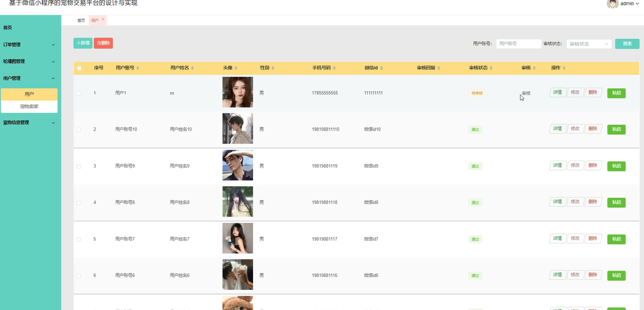
Task: Sort by 微信id column arrows
Action: point(382,68)
